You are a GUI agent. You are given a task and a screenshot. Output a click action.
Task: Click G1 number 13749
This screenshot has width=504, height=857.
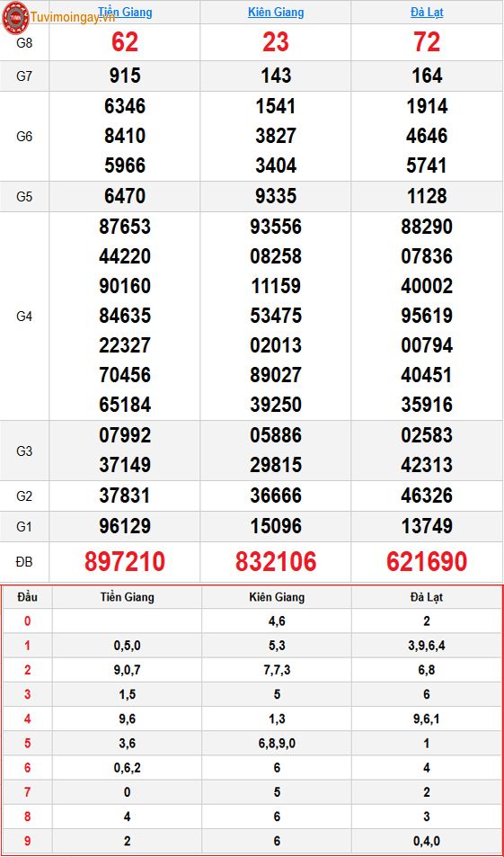point(427,526)
